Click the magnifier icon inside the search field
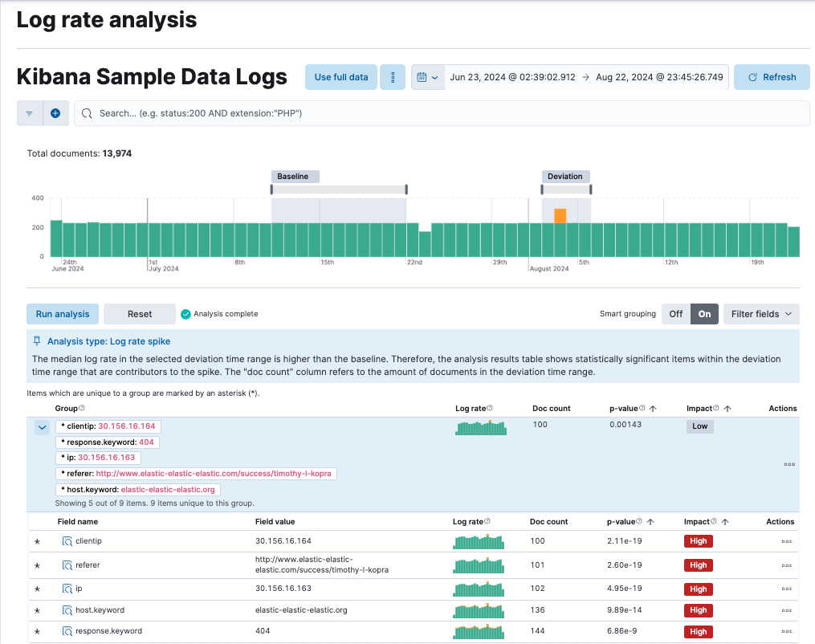The image size is (815, 644). point(86,113)
